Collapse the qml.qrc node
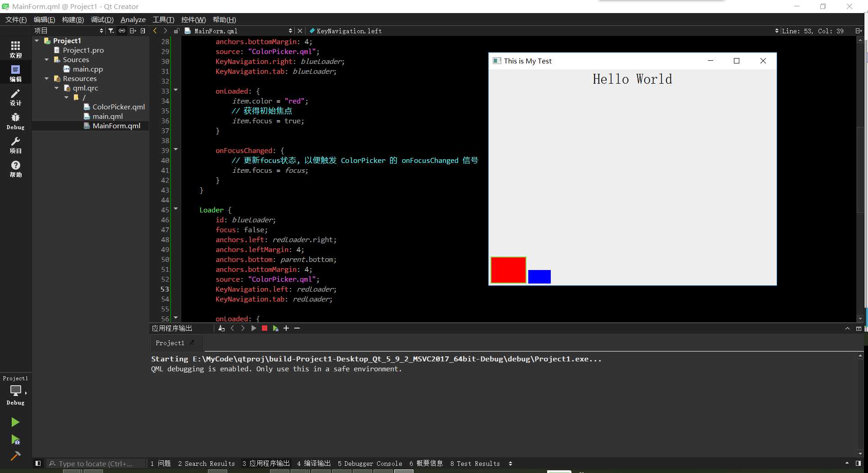The width and height of the screenshot is (868, 473). point(57,88)
